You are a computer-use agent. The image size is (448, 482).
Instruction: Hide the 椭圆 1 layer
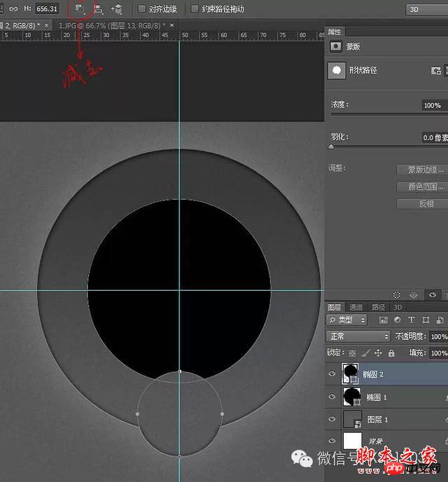point(332,397)
